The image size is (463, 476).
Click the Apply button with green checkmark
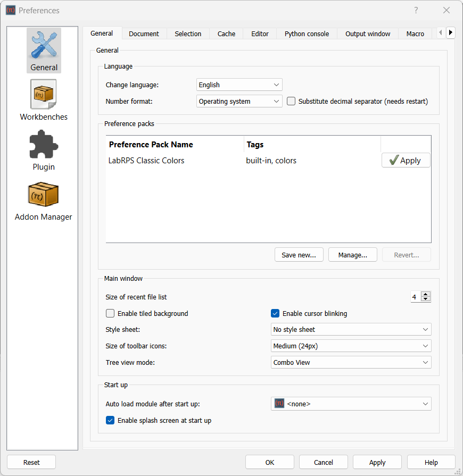[x=406, y=160]
